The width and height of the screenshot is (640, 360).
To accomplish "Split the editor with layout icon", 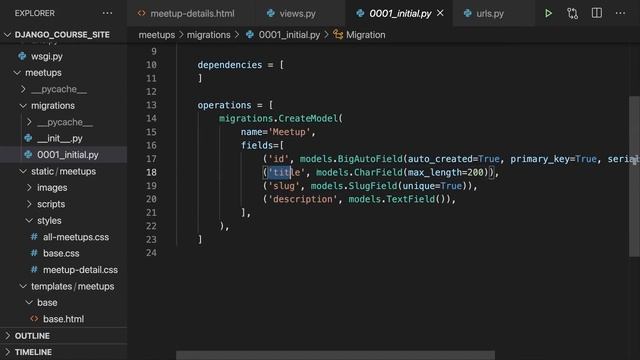I will (x=596, y=13).
